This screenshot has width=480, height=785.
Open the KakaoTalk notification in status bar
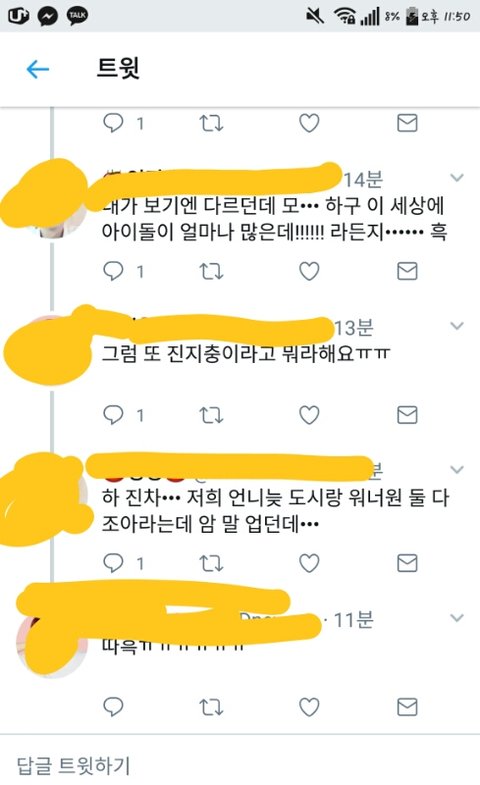[x=78, y=16]
